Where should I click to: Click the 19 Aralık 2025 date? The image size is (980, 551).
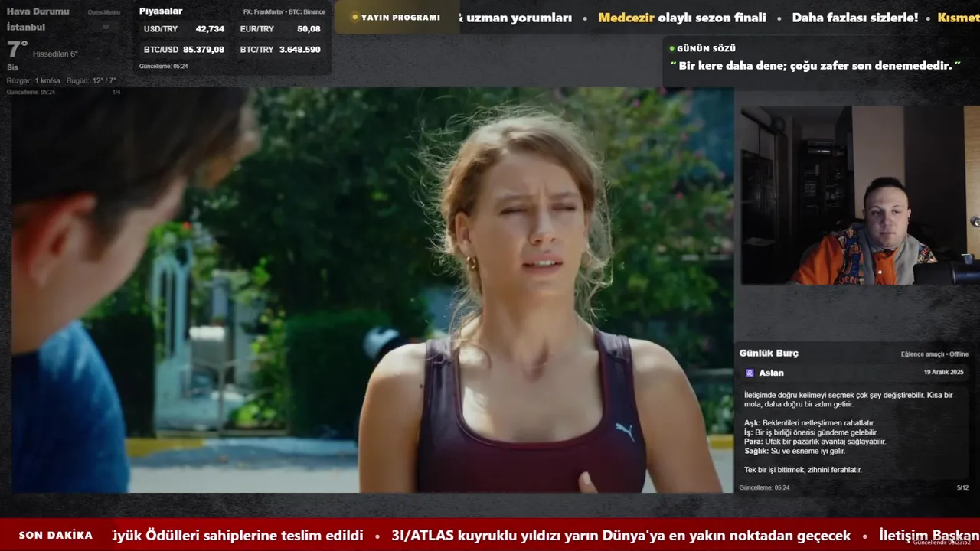(943, 372)
